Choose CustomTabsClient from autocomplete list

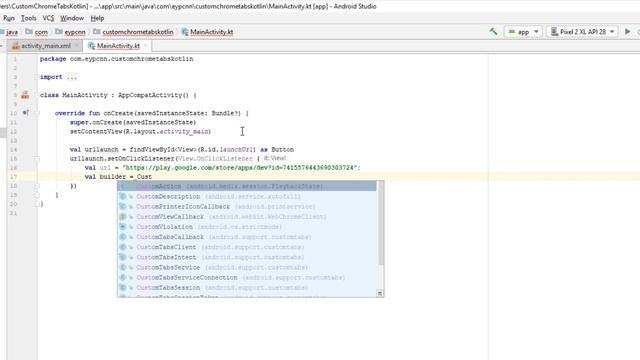tap(247, 247)
